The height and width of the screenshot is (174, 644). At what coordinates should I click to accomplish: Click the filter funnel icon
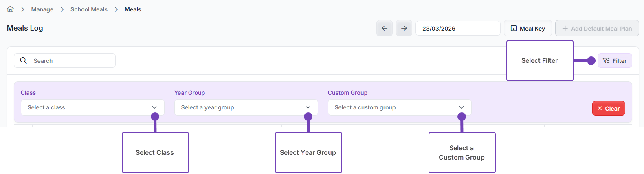pos(606,61)
